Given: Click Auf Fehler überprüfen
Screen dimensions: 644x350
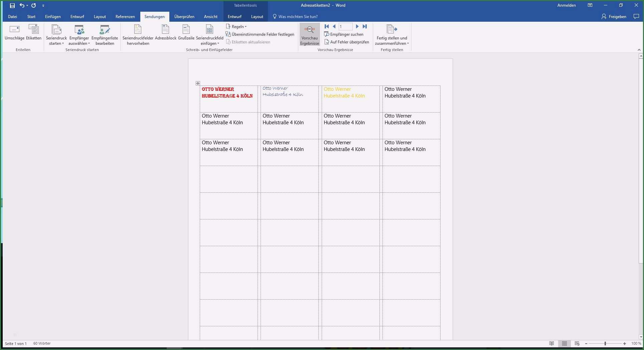Looking at the screenshot, I should point(346,42).
